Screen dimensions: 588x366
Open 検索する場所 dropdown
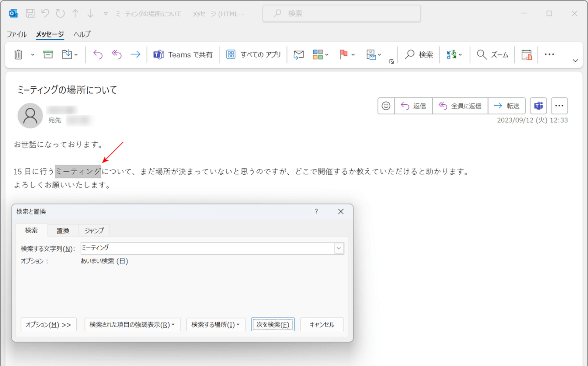pyautogui.click(x=216, y=324)
